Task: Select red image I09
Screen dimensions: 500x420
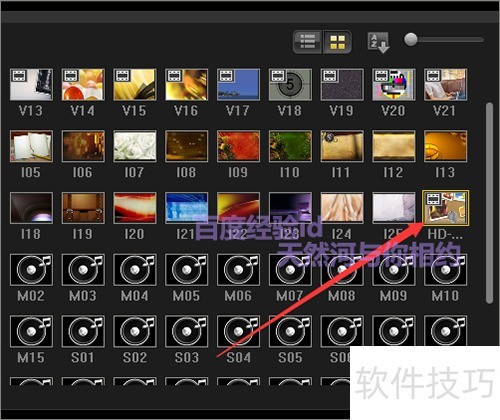Action: coord(238,146)
